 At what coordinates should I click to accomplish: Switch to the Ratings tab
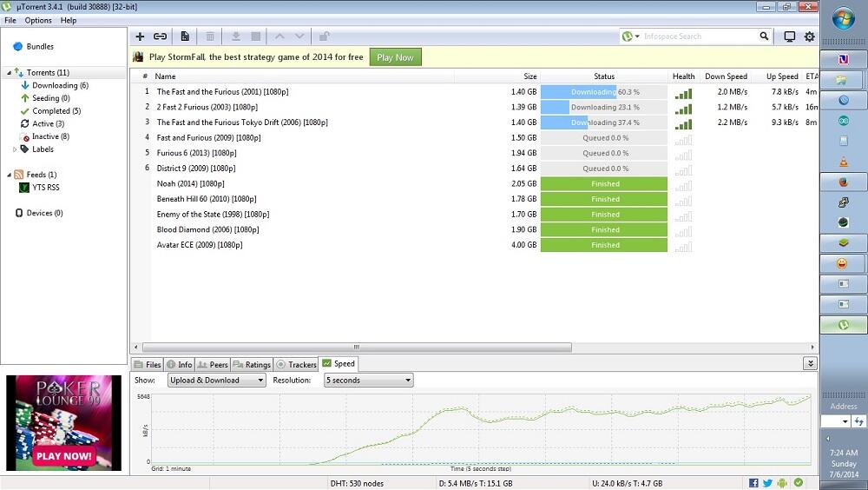[x=252, y=365]
